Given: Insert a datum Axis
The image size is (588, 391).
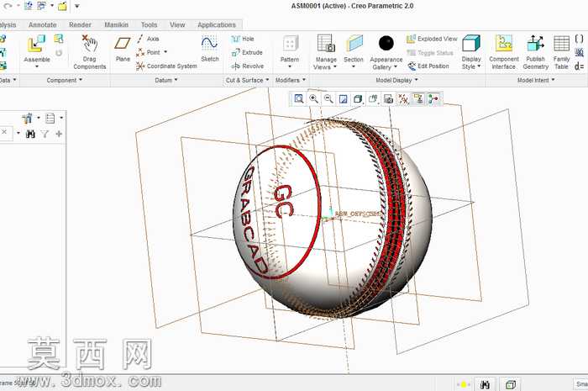Looking at the screenshot, I should (148, 39).
